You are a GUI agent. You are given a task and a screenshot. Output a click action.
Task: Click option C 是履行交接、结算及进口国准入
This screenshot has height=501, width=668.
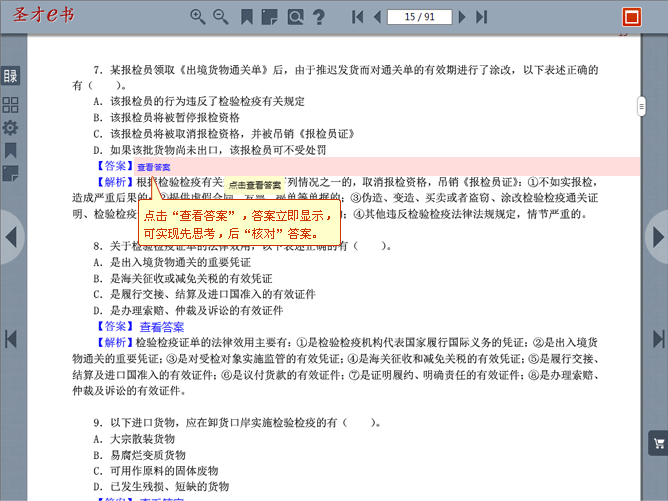204,294
